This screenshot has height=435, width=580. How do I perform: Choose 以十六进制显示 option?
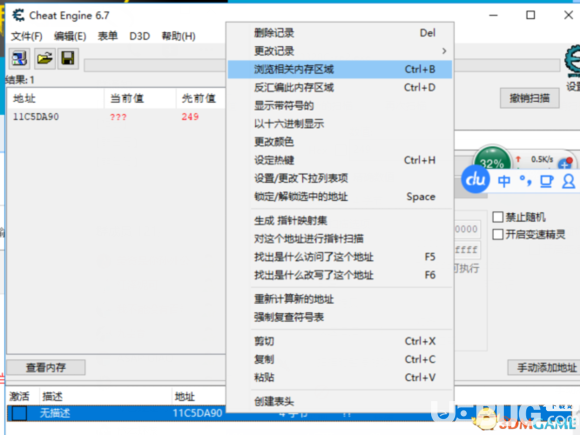pos(340,124)
